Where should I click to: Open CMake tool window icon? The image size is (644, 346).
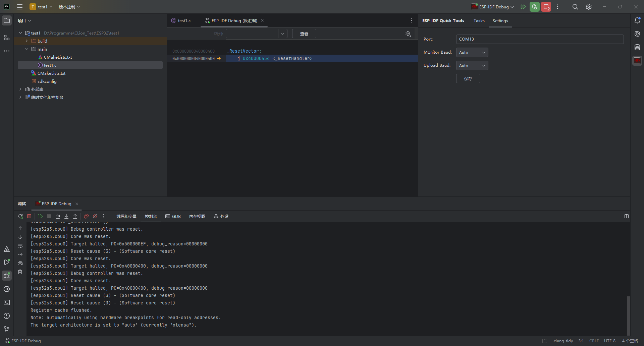pos(7,249)
